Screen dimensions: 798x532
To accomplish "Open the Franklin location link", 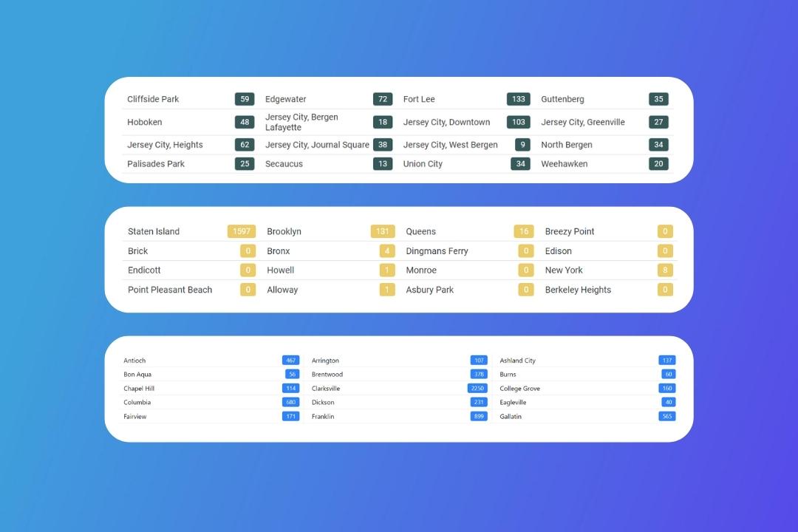I will point(323,417).
